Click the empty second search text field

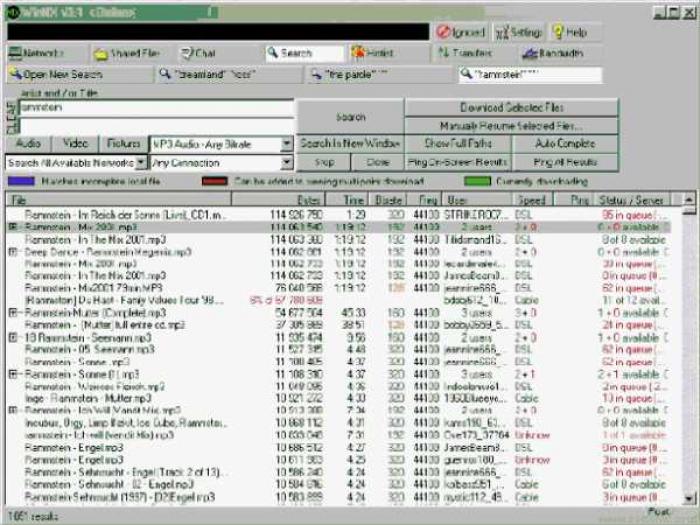pos(156,126)
